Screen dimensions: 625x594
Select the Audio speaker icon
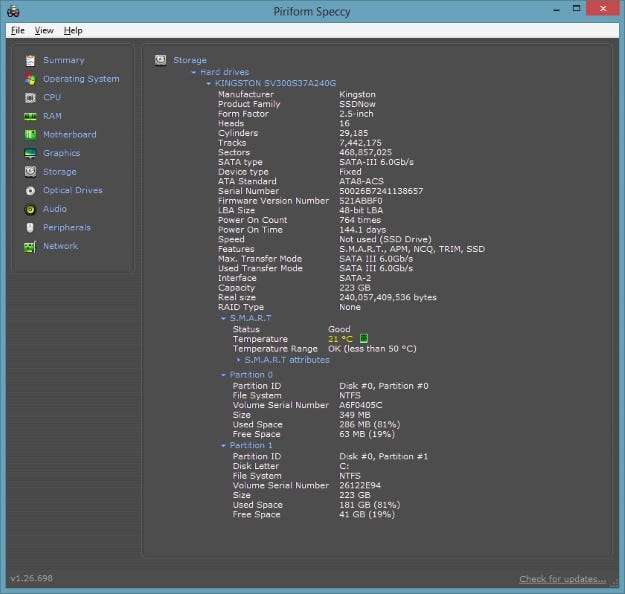30,209
